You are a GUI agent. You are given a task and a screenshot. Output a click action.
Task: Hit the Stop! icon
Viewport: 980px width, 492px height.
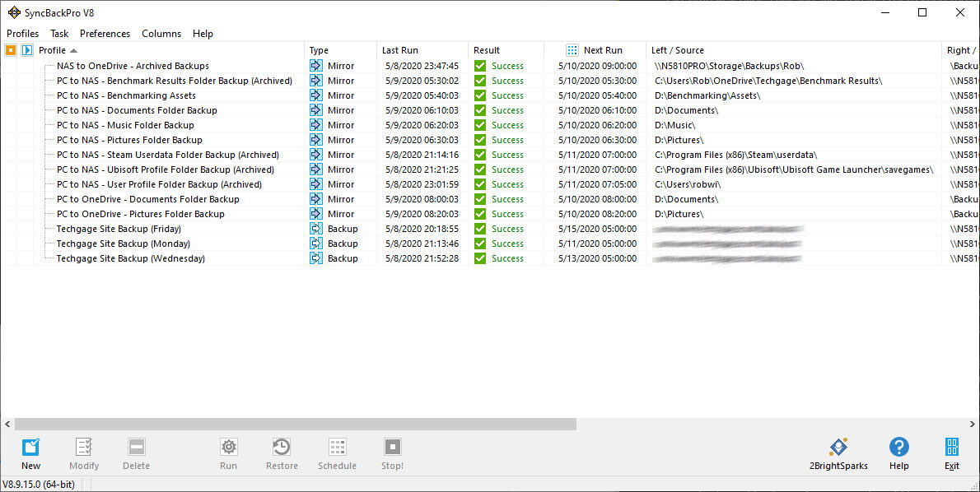coord(393,448)
